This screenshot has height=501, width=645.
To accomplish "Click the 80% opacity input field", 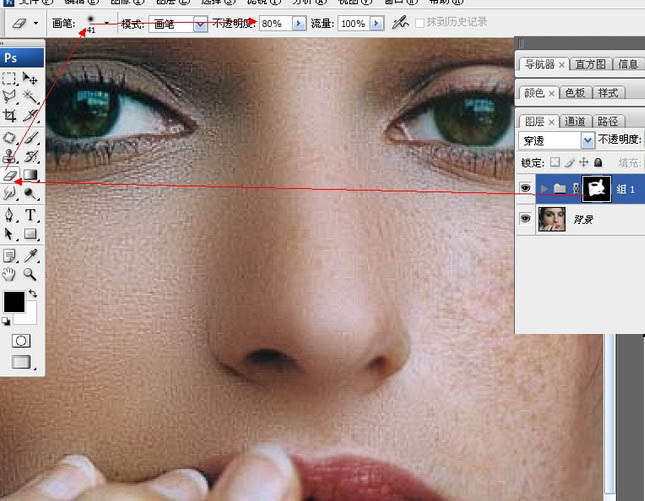I will (x=276, y=23).
